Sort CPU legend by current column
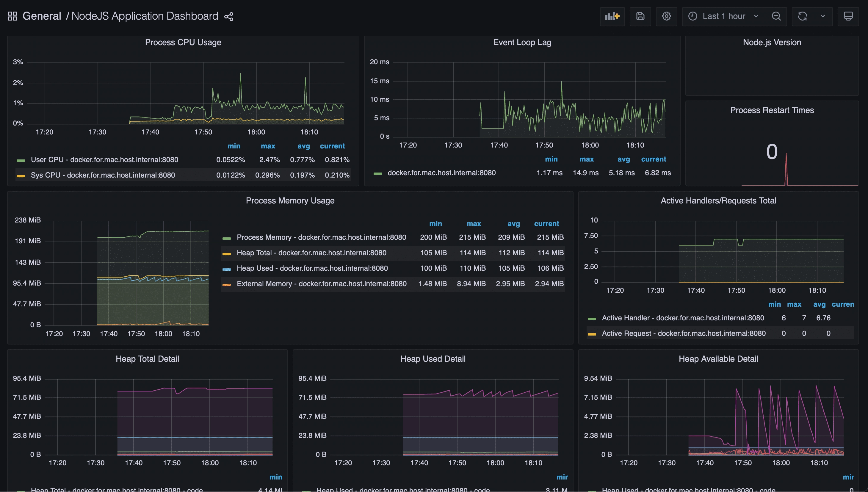The image size is (868, 492). click(x=333, y=146)
